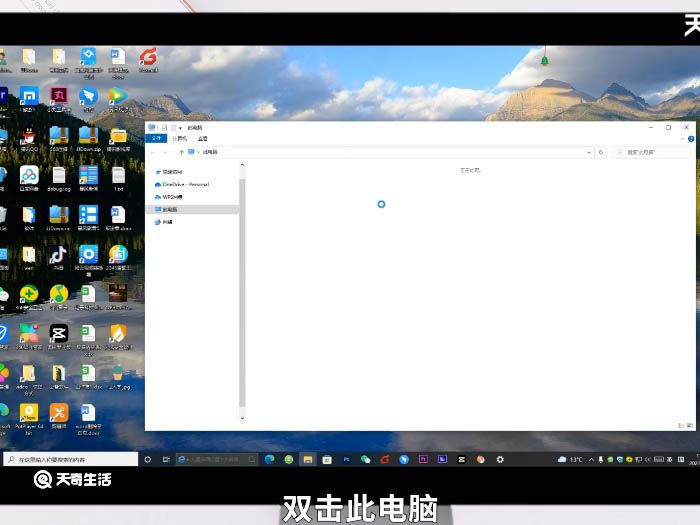Select the PotPlayer 64 bit desktop icon
Screen dimensions: 700x525
click(29, 419)
